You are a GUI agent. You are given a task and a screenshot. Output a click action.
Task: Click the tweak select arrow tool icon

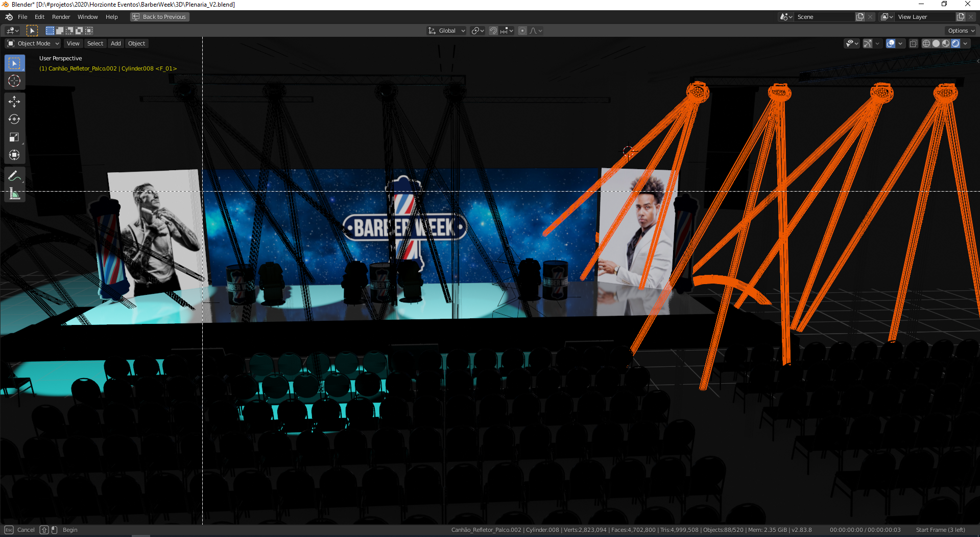(x=32, y=31)
